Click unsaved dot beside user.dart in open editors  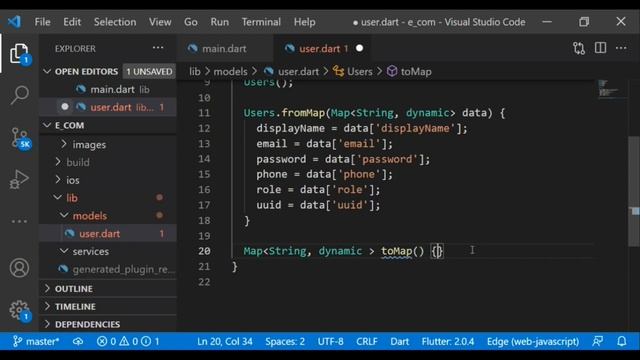click(x=64, y=107)
